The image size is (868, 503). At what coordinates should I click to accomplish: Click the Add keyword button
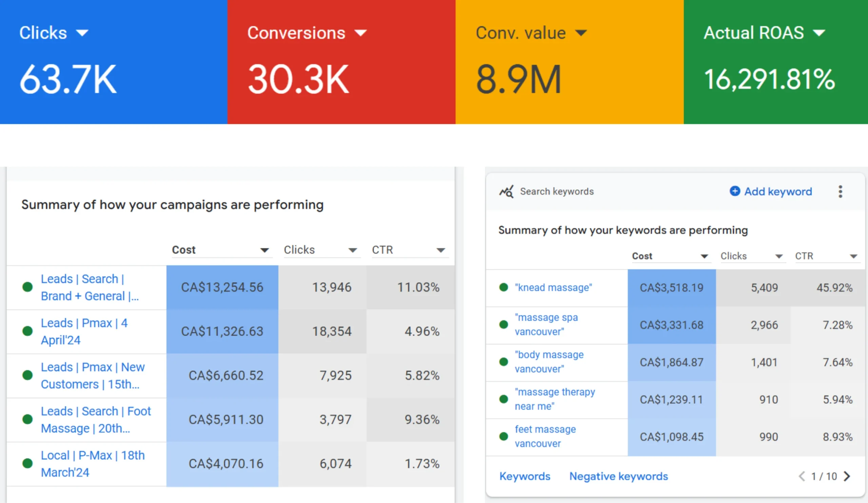click(778, 191)
